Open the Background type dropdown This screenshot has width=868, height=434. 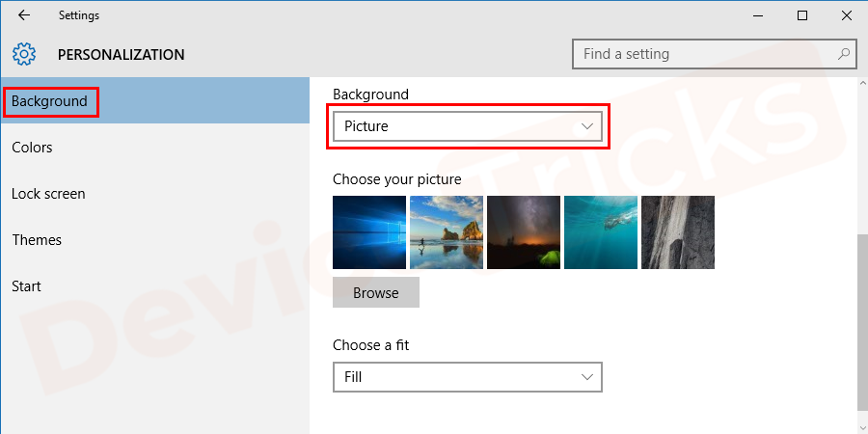click(467, 126)
